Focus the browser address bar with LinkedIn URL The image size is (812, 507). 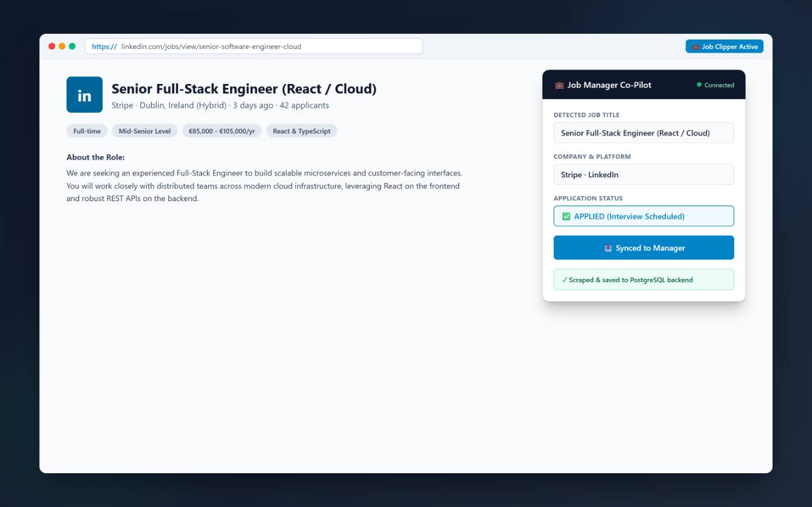253,46
